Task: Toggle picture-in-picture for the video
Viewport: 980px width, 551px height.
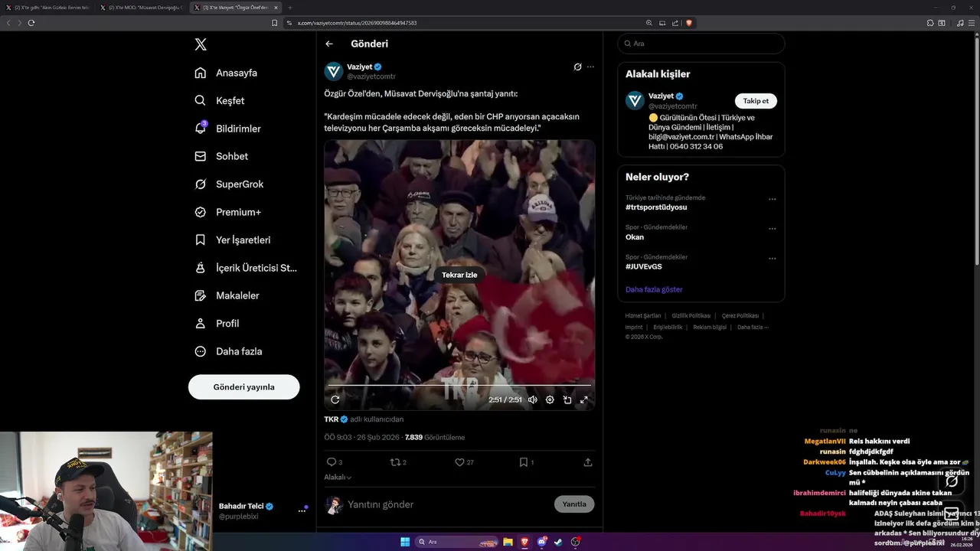Action: tap(567, 399)
